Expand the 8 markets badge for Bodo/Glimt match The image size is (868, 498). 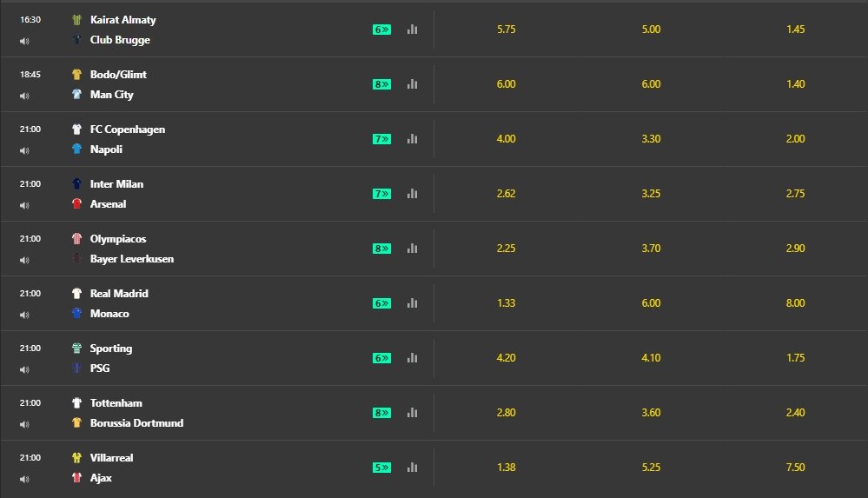381,84
